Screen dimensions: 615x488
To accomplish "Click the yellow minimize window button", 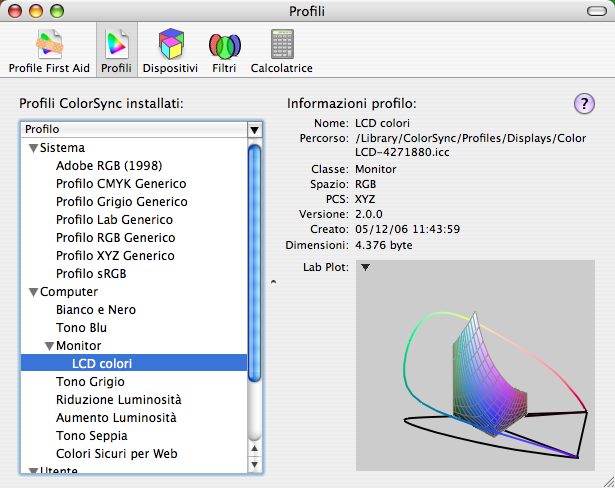I will [36, 11].
